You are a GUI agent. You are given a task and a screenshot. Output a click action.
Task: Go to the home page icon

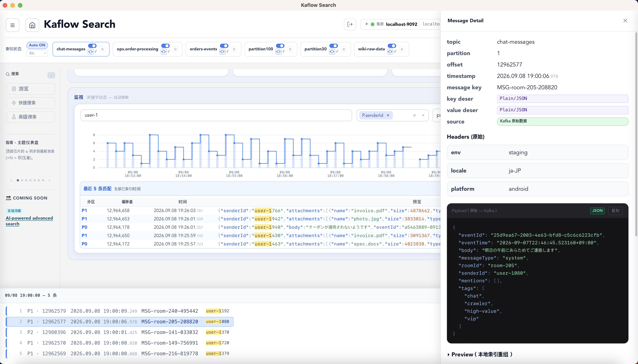pos(32,25)
